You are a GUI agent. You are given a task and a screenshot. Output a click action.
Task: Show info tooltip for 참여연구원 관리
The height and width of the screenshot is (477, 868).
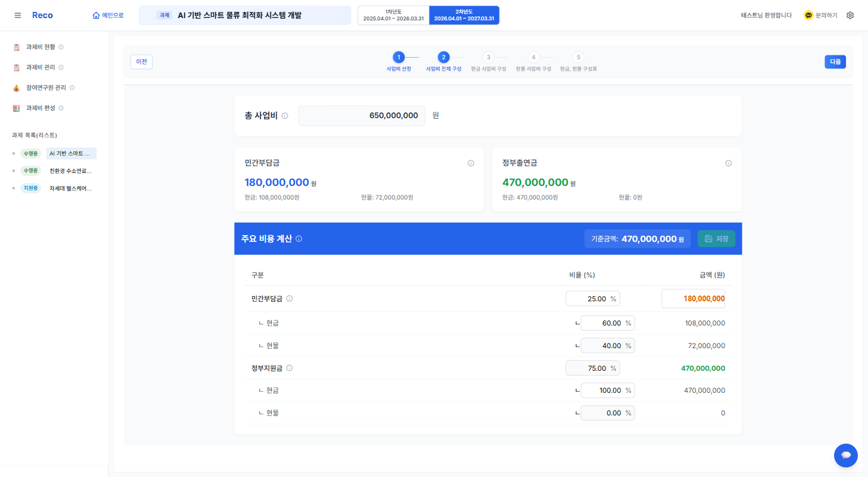pyautogui.click(x=72, y=88)
